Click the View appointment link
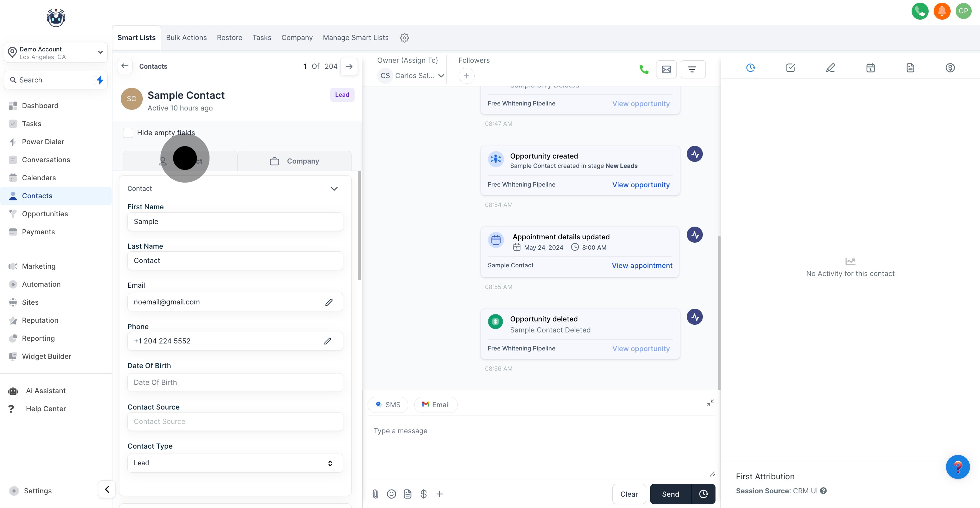Image resolution: width=980 pixels, height=508 pixels. point(641,265)
